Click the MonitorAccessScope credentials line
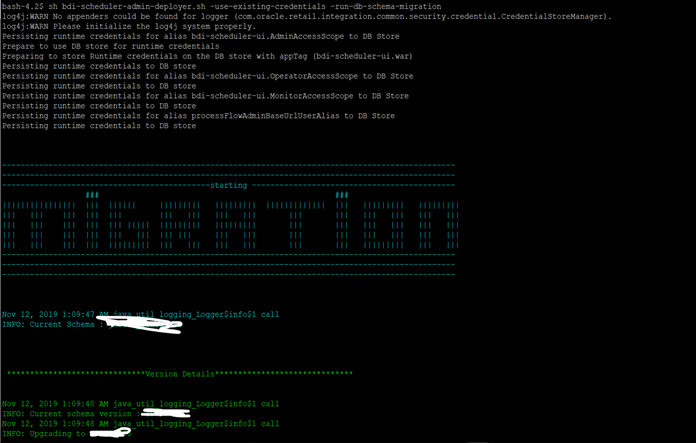Image resolution: width=696 pixels, height=443 pixels. [205, 96]
